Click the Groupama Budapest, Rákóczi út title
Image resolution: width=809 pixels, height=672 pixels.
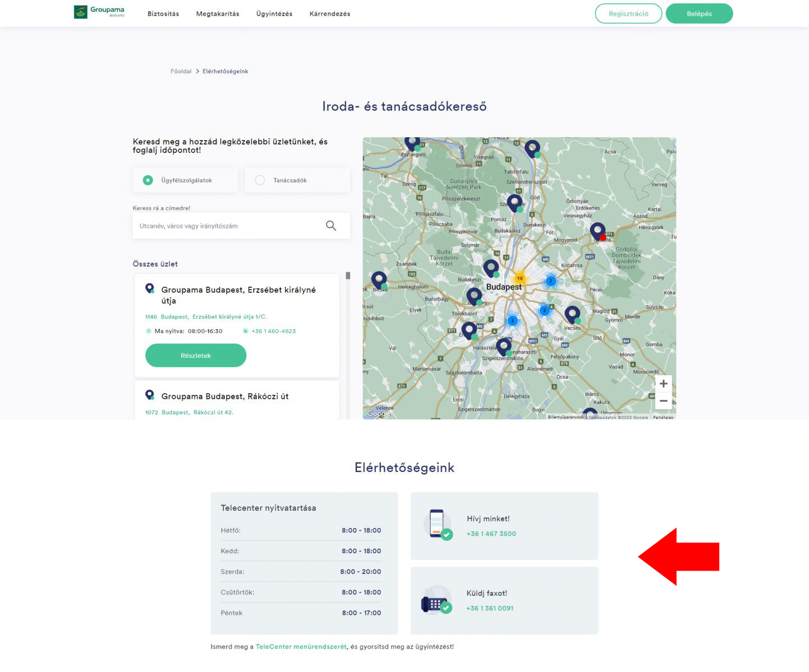(225, 396)
